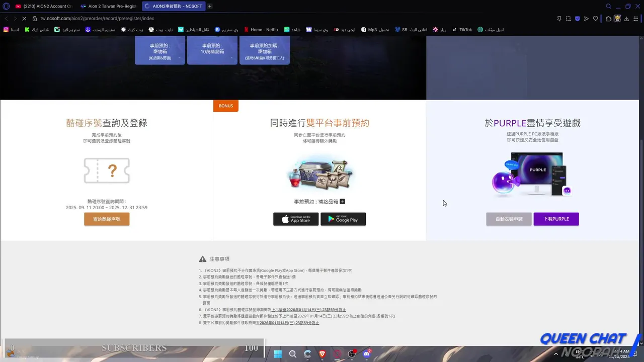Open OBS Studio from taskbar
The height and width of the screenshot is (362, 644).
[352, 354]
